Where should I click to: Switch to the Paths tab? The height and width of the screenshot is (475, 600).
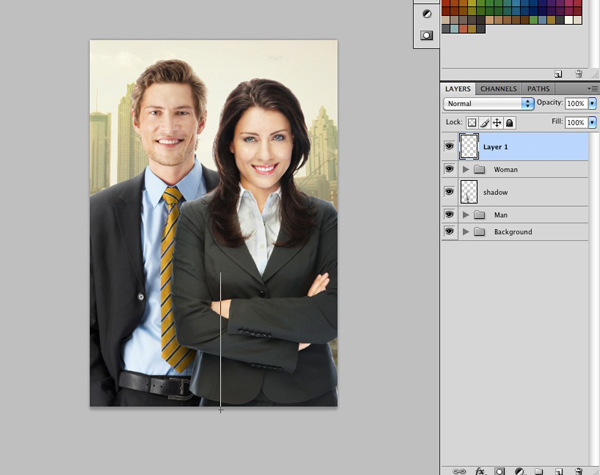(x=538, y=89)
